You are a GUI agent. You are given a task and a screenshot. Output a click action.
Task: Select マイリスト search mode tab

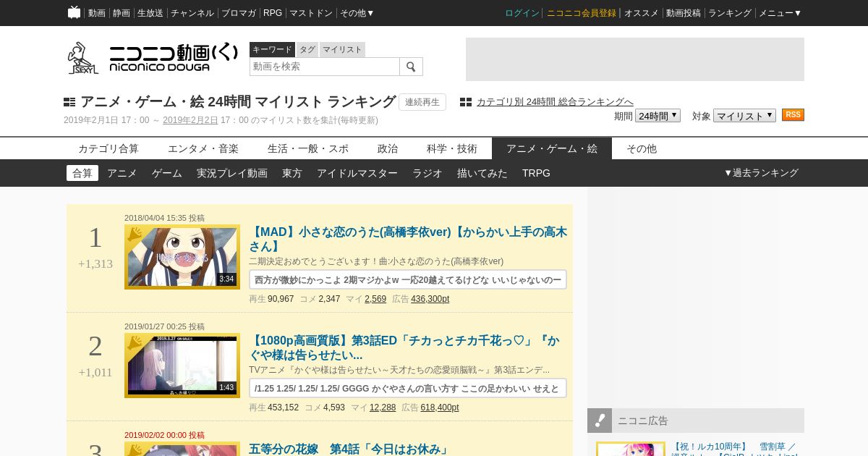pos(342,49)
